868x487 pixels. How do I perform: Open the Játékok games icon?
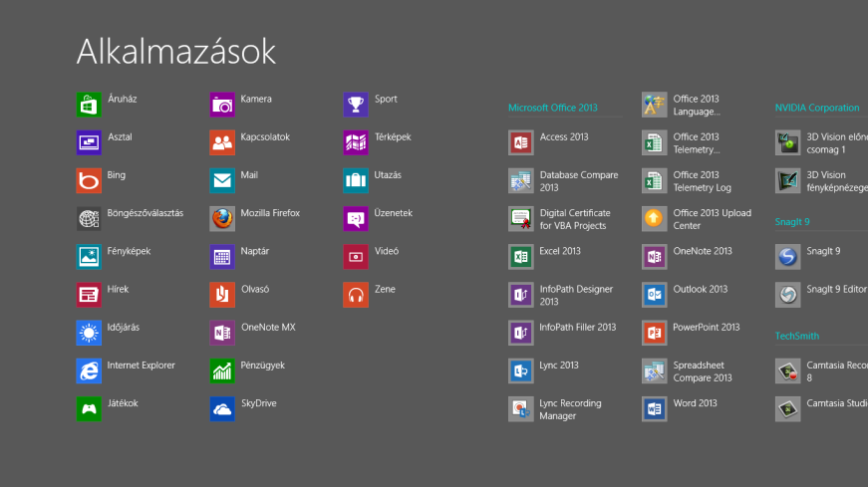[x=89, y=409]
